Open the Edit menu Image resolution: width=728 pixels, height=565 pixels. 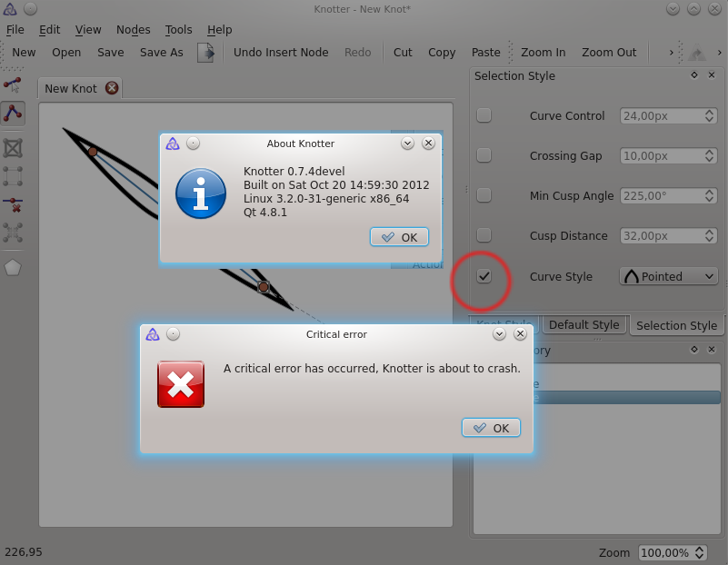(49, 30)
